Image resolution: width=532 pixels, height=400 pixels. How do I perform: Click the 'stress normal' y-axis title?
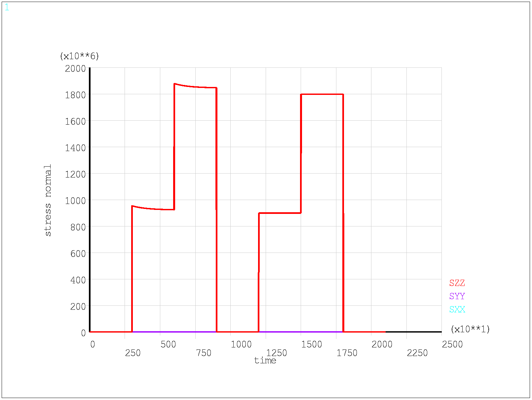(48, 200)
